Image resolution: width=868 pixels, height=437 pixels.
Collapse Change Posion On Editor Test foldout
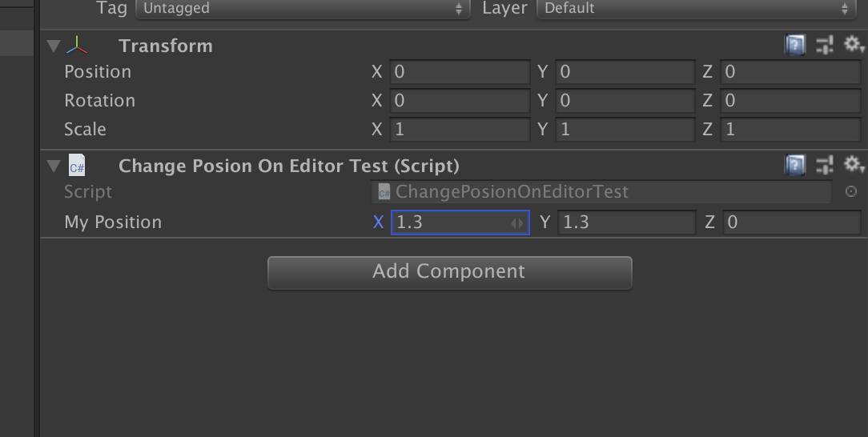(54, 166)
